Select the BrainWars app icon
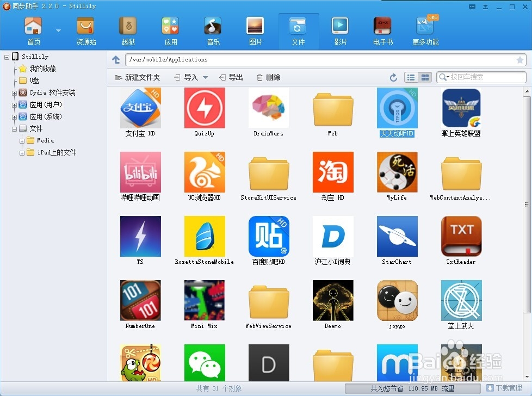The height and width of the screenshot is (396, 532). [x=269, y=108]
